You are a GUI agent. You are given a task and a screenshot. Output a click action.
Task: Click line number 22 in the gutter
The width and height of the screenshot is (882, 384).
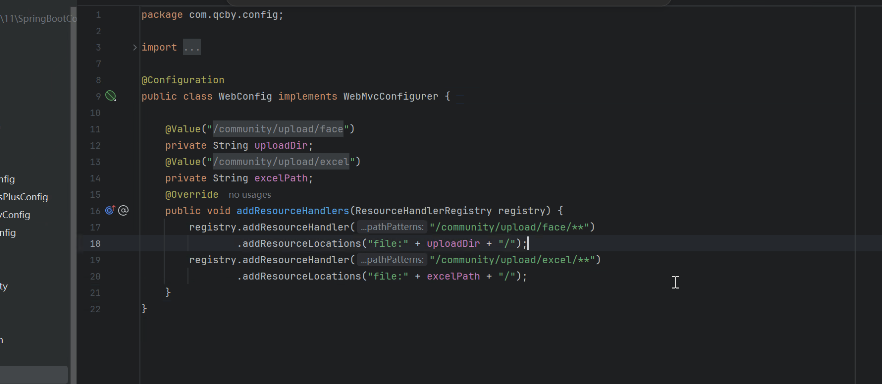(95, 309)
